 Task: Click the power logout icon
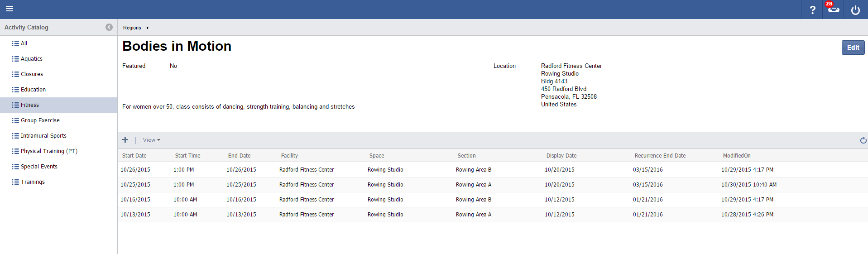point(855,10)
